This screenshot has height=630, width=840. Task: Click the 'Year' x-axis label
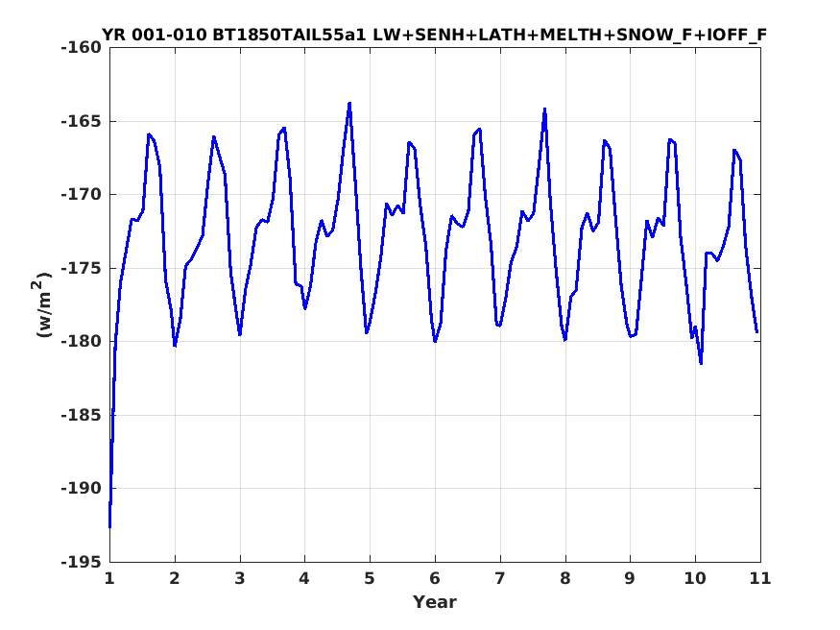click(x=435, y=601)
